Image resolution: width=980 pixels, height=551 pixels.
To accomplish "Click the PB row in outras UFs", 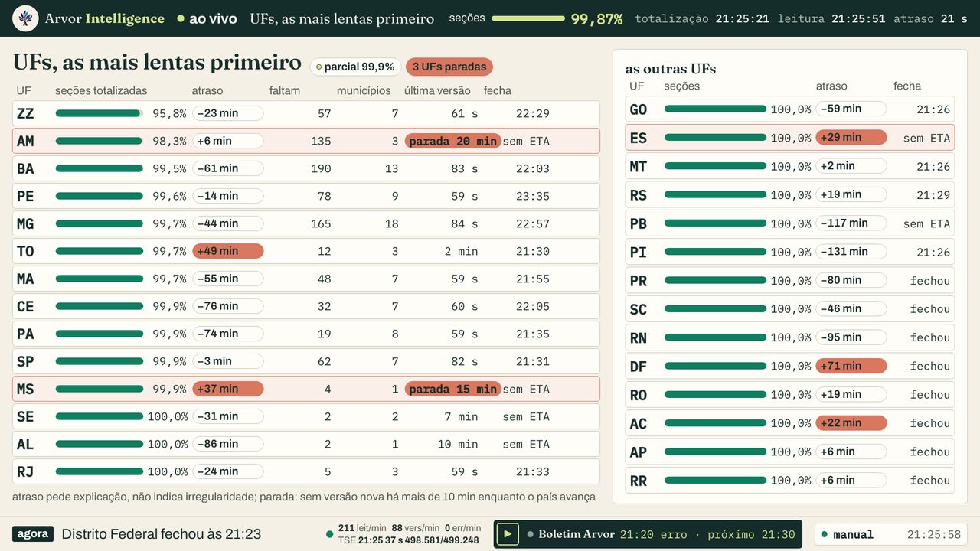I will pyautogui.click(x=790, y=223).
